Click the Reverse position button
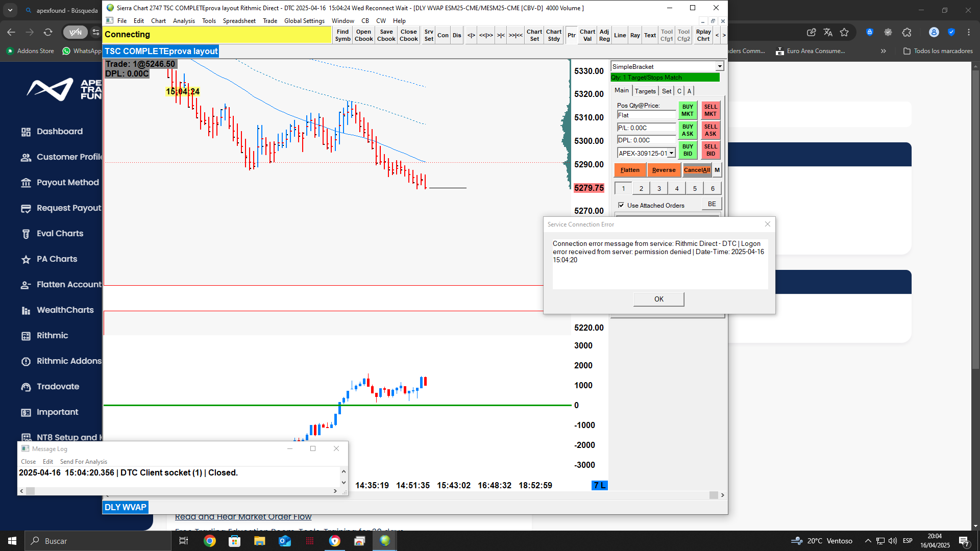This screenshot has width=980, height=551. [664, 170]
